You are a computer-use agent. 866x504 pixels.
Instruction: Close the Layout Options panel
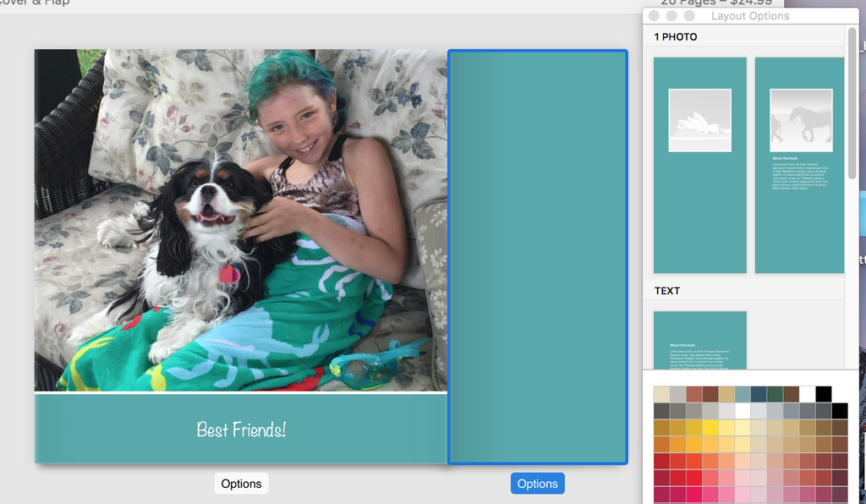pos(654,15)
